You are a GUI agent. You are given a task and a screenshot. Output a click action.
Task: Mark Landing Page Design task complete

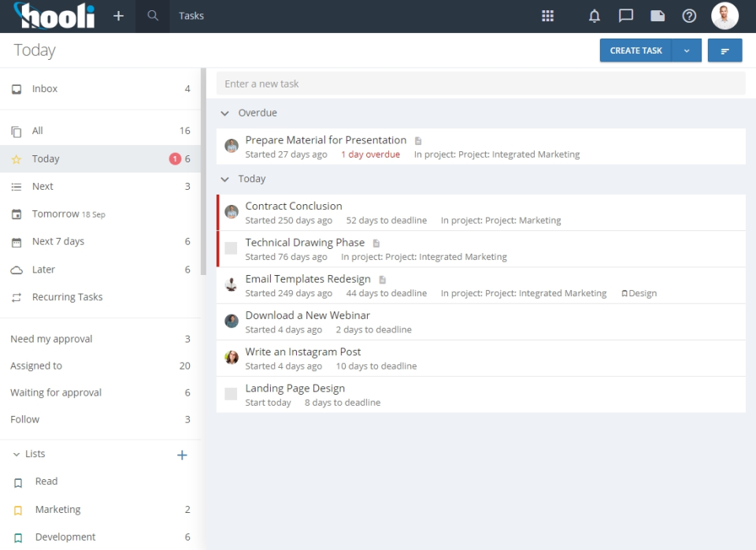pyautogui.click(x=231, y=394)
